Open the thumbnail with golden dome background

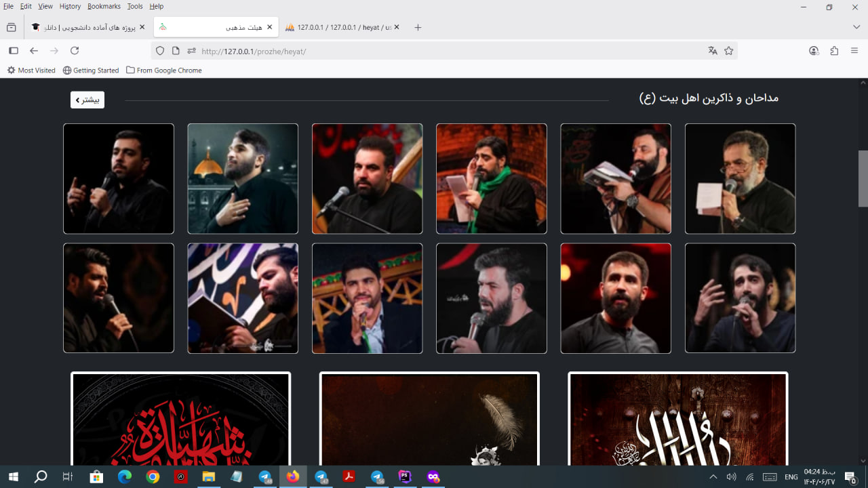[x=243, y=178]
